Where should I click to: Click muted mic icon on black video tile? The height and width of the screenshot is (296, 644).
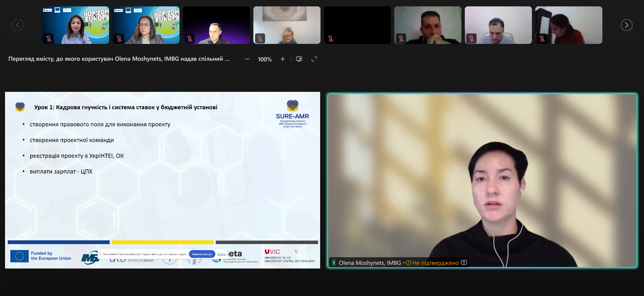331,38
